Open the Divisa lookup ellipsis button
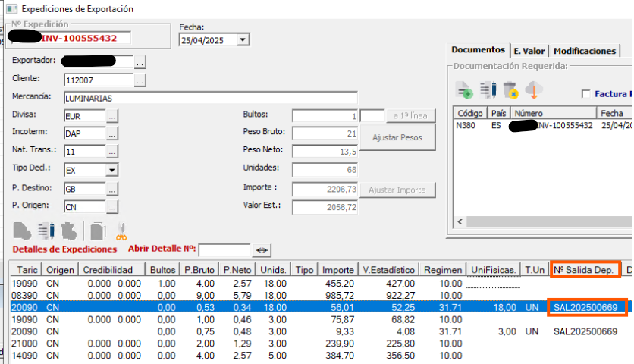The image size is (634, 364). pyautogui.click(x=111, y=117)
